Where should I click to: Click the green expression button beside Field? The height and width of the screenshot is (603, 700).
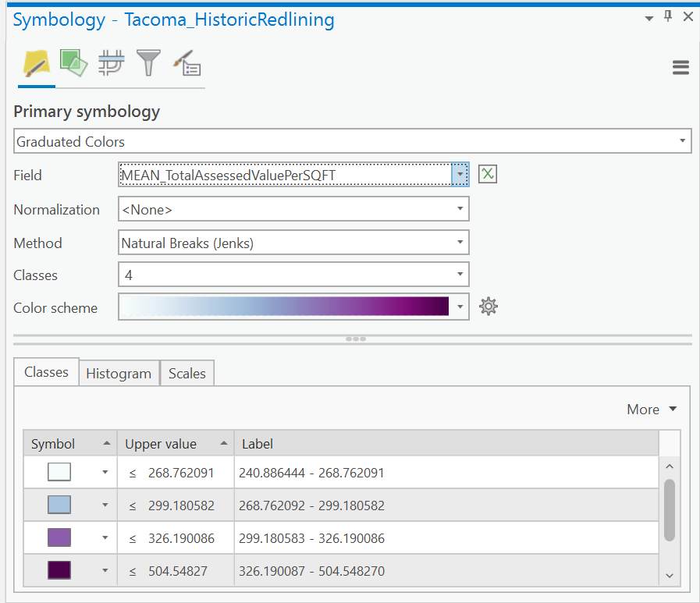point(488,174)
